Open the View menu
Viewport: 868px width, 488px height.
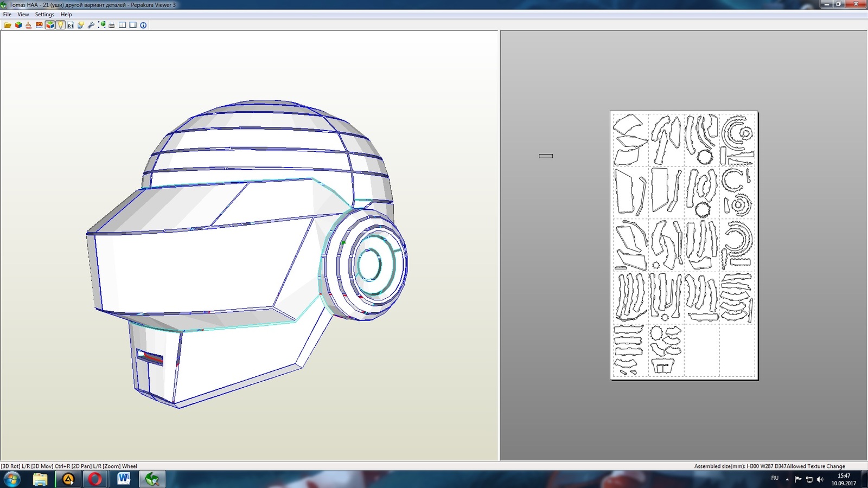23,15
